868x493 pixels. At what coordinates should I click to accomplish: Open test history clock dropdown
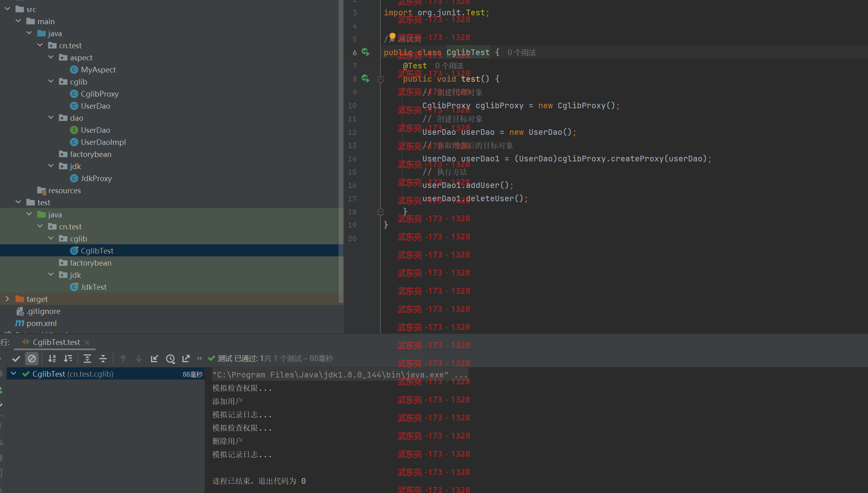click(170, 358)
